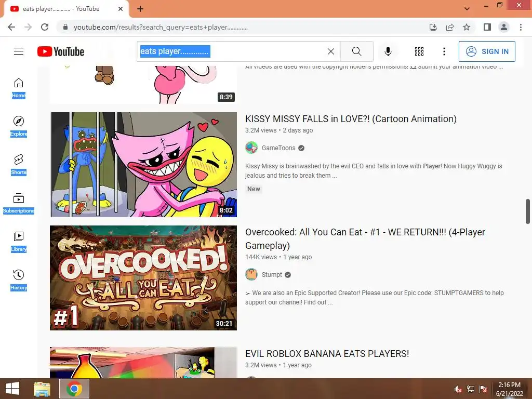
Task: Open a new browser tab
Action: (140, 9)
